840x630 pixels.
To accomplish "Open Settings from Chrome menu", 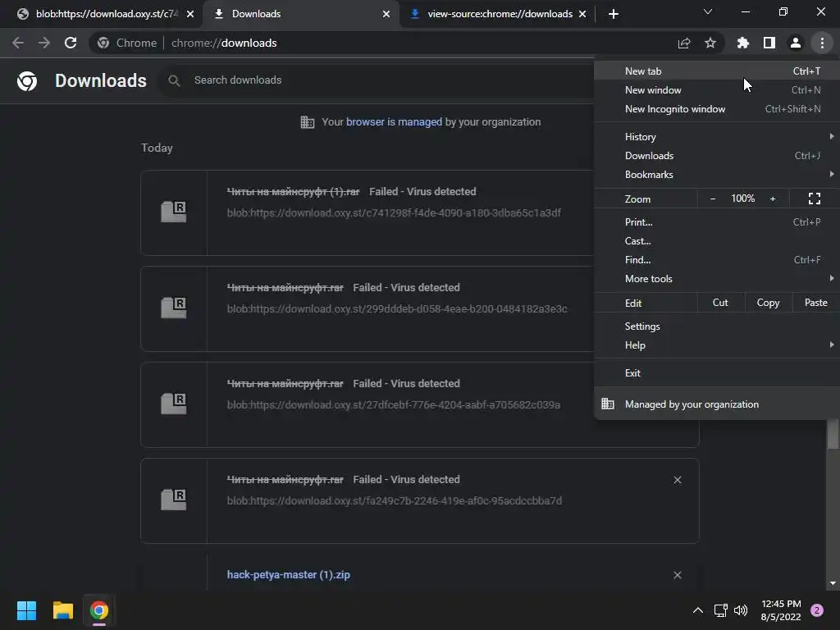I will [717, 326].
